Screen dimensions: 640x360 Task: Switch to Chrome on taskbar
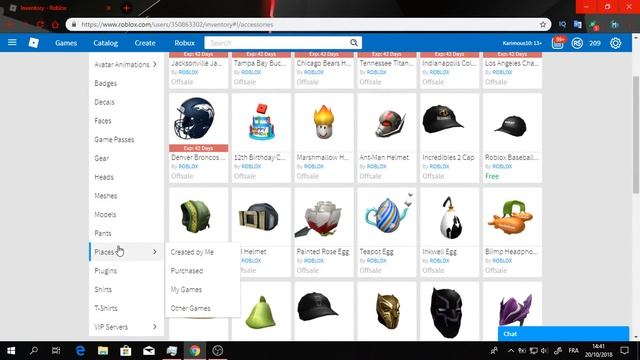(x=195, y=351)
